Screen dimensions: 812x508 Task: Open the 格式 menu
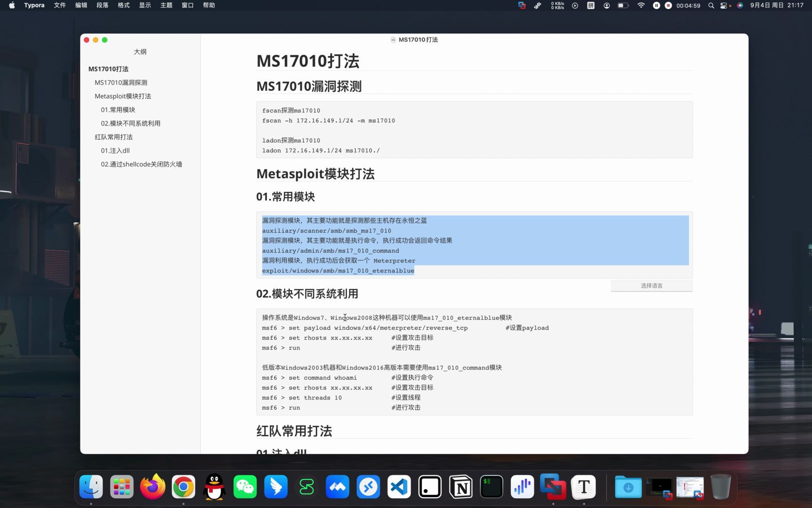pyautogui.click(x=124, y=5)
